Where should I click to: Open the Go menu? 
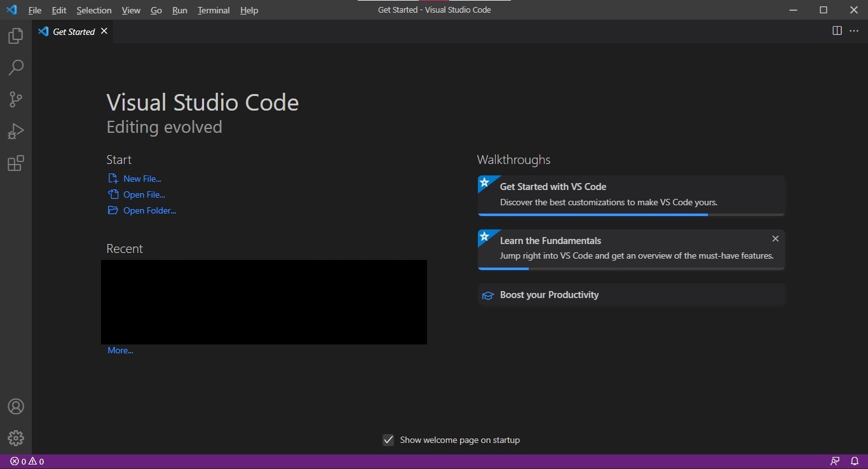156,10
